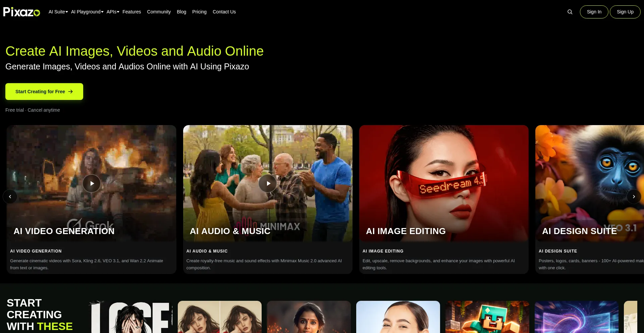644x333 pixels.
Task: Expand the AI Suite dropdown
Action: [x=58, y=12]
